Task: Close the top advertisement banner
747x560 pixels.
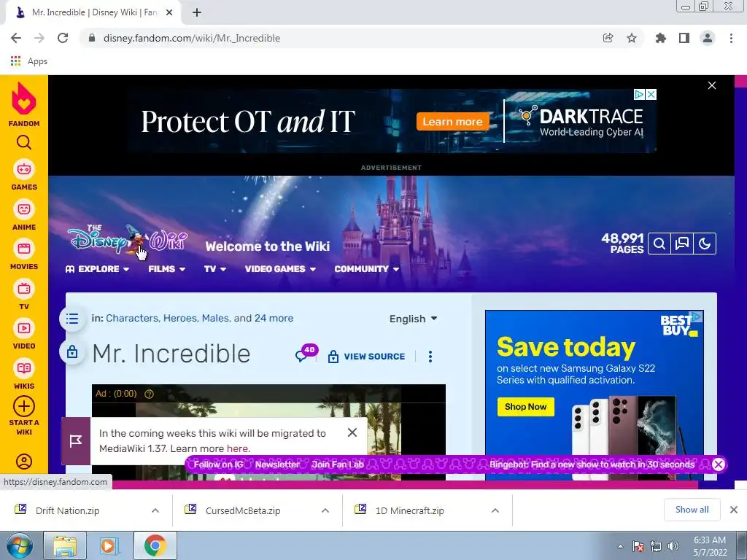Action: (x=712, y=85)
